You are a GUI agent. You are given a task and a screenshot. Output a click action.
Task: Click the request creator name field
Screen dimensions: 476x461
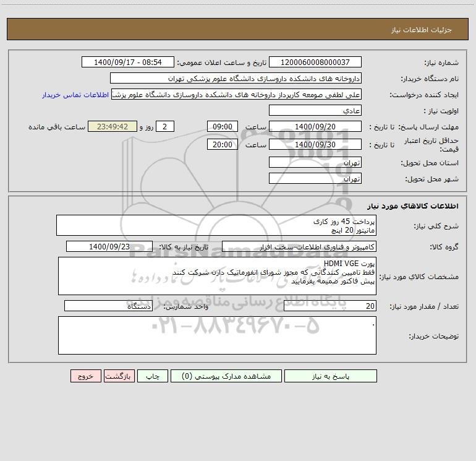[237, 94]
